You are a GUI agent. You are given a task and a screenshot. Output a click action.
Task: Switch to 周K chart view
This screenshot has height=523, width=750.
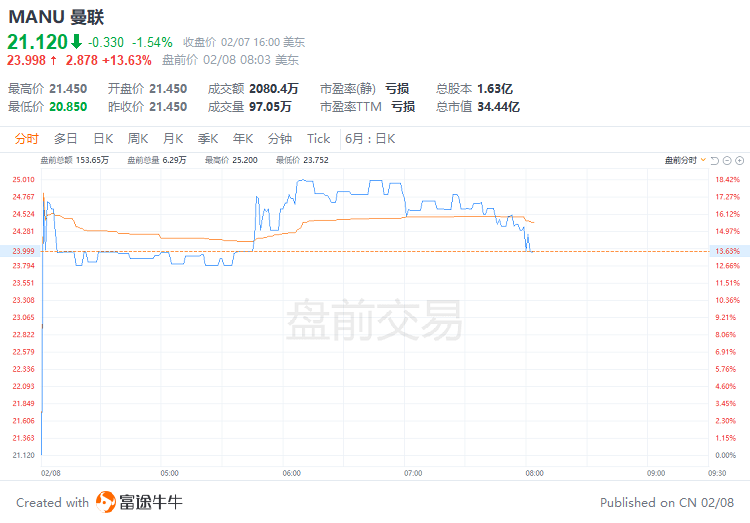click(138, 139)
